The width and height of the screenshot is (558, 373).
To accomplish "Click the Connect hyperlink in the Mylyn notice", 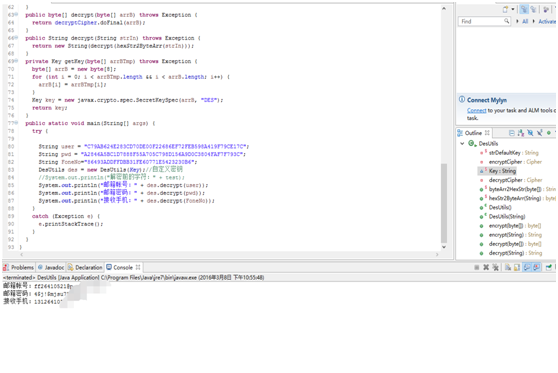I will 477,110.
